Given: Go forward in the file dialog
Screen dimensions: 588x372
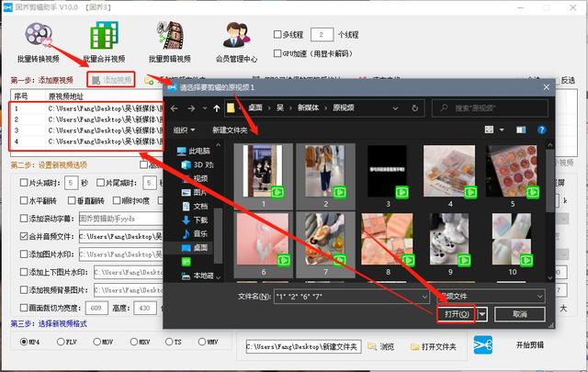Looking at the screenshot, I should click(191, 108).
